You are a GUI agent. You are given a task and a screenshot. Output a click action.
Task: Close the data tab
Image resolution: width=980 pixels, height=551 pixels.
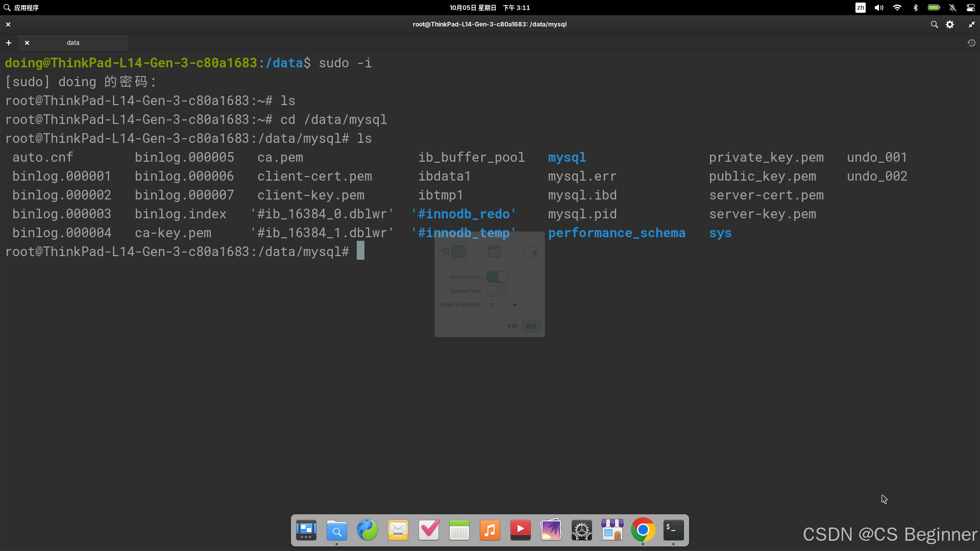tap(27, 43)
